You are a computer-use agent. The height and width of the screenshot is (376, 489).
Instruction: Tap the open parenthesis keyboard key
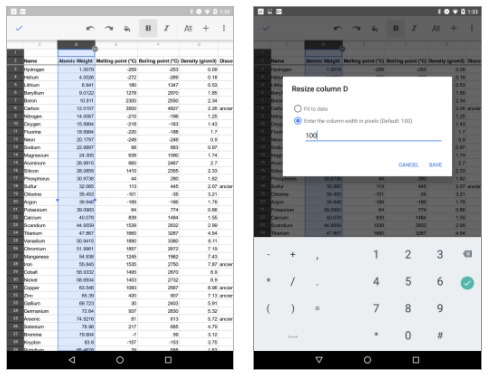(x=268, y=308)
